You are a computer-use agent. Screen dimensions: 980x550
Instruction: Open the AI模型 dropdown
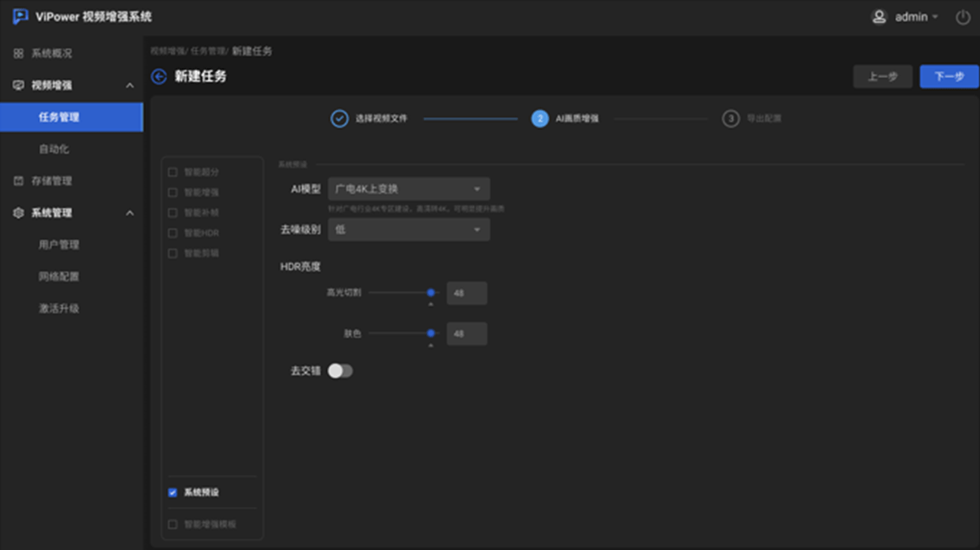coord(408,189)
